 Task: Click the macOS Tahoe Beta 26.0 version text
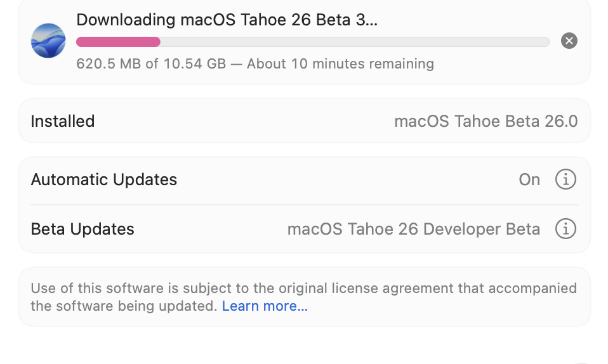(486, 121)
